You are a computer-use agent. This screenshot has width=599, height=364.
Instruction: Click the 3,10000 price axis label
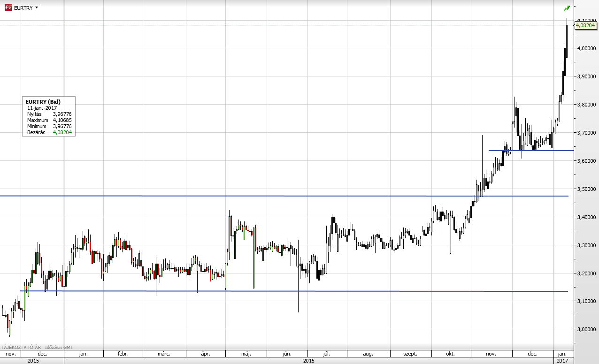click(586, 301)
